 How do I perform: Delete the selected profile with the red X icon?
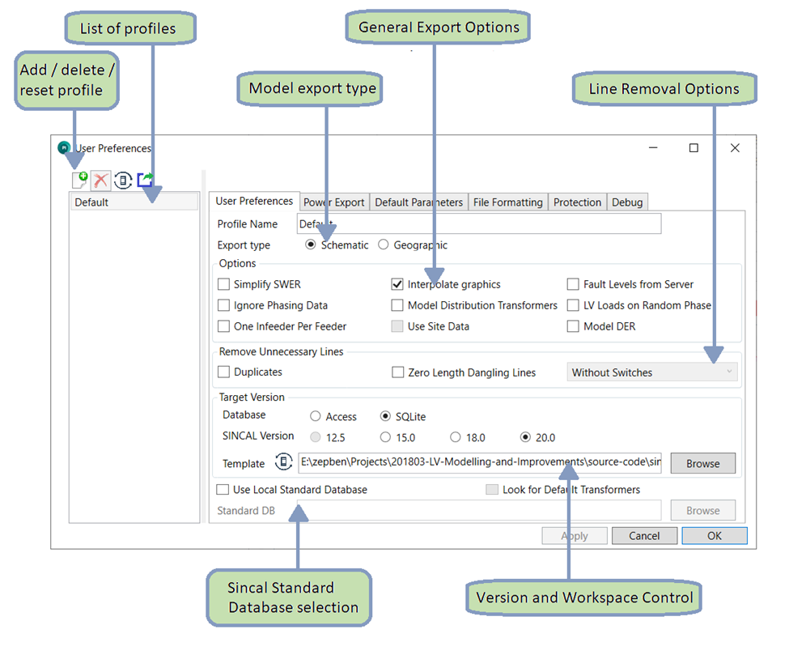[x=101, y=181]
